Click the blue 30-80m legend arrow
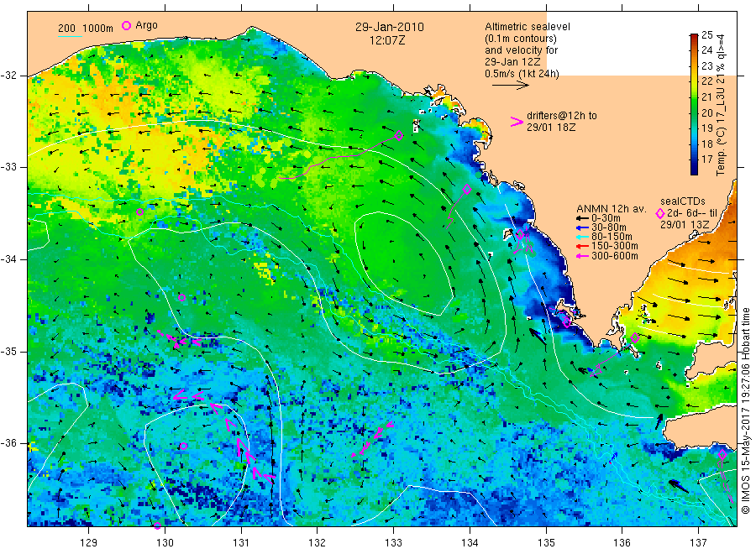Viewport: 756px width, 554px height. pos(582,227)
